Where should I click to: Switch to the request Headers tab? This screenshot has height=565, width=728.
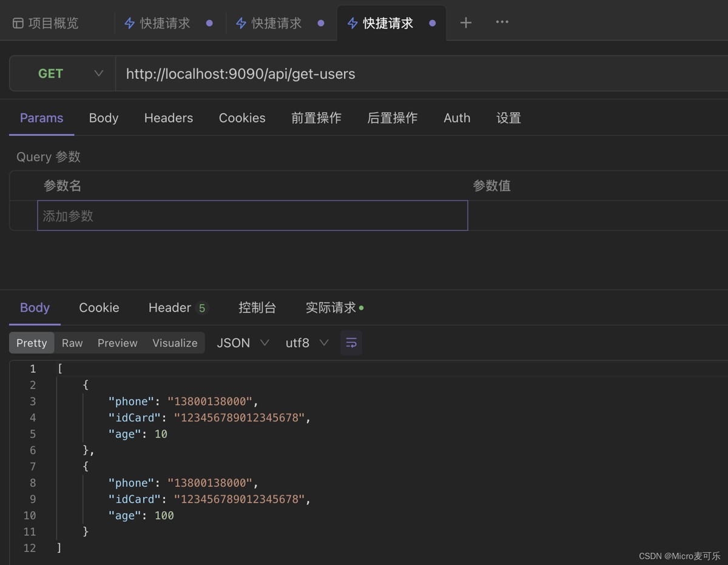pyautogui.click(x=168, y=118)
